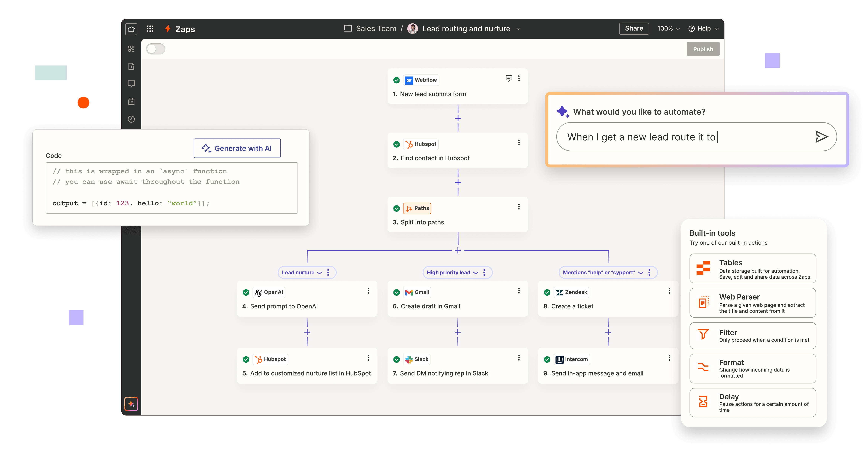Add step below Hubspot find contact
The height and width of the screenshot is (452, 868).
pos(458,182)
